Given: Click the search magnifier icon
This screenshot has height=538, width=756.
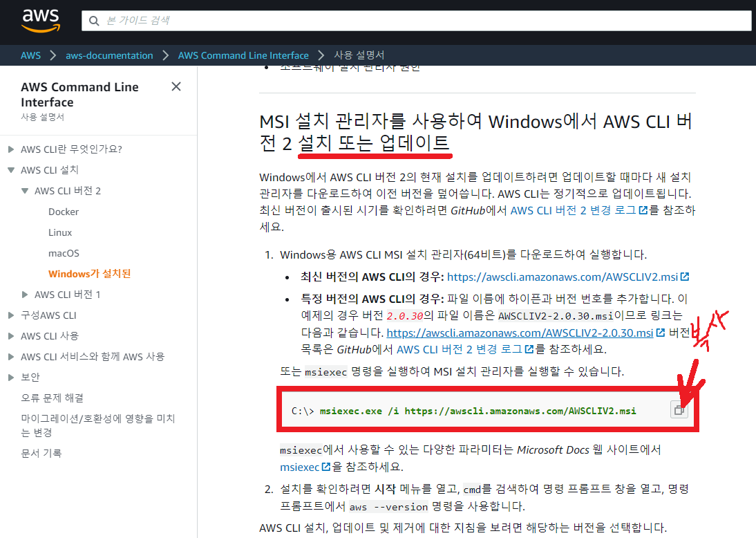Looking at the screenshot, I should [x=94, y=21].
